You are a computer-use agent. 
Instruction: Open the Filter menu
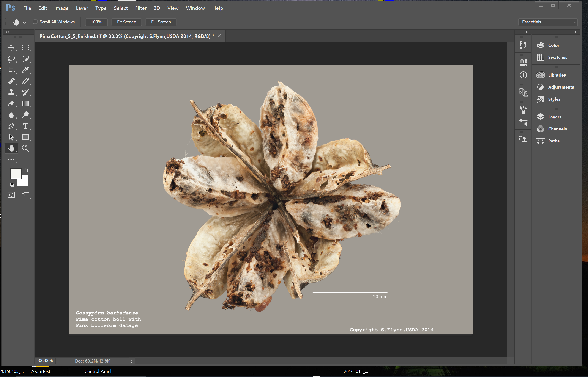point(141,8)
